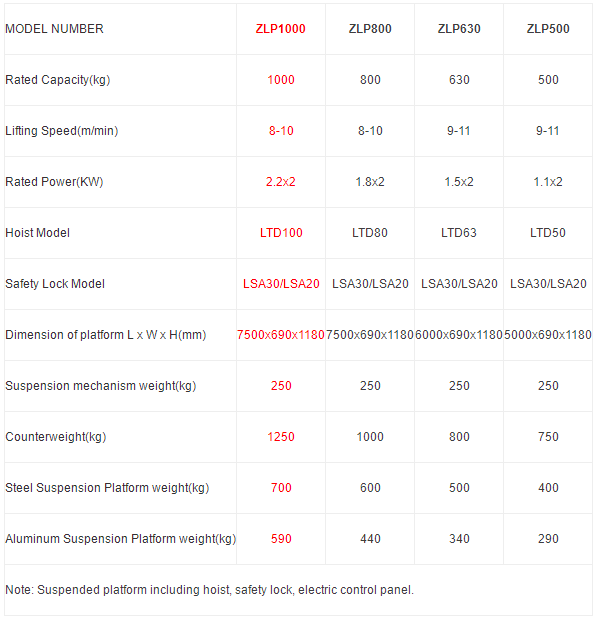
Task: Select the 750 counterweight value
Action: pos(548,437)
